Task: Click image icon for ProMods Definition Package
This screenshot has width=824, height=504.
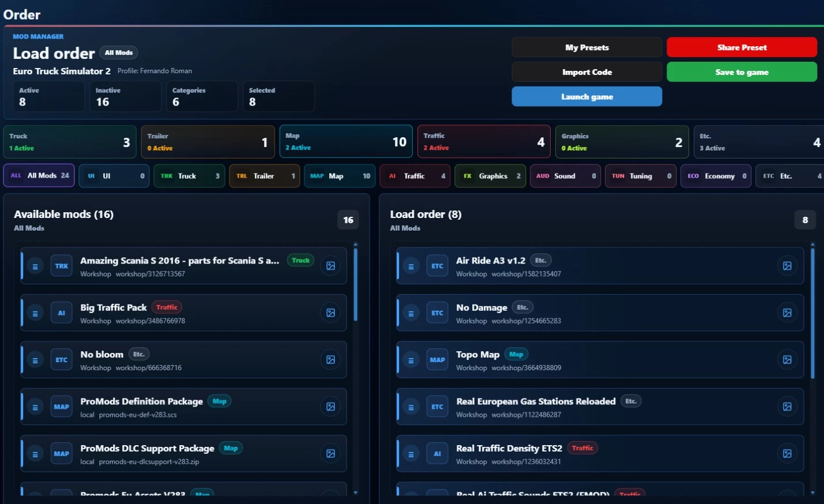Action: [x=330, y=407]
